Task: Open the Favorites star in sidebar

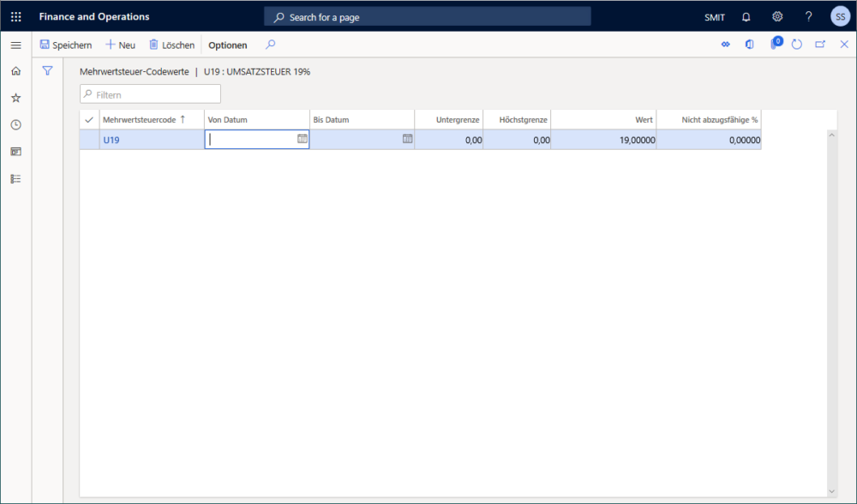Action: pos(15,97)
